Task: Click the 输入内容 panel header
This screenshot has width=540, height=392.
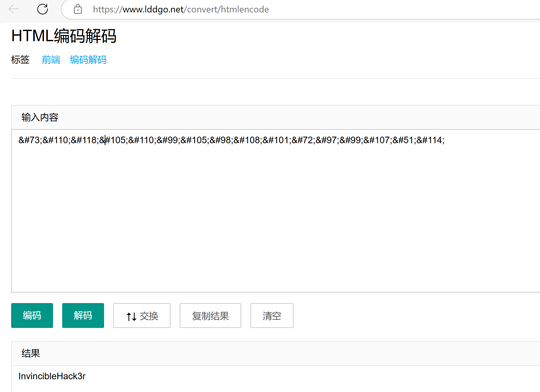Action: click(x=40, y=117)
